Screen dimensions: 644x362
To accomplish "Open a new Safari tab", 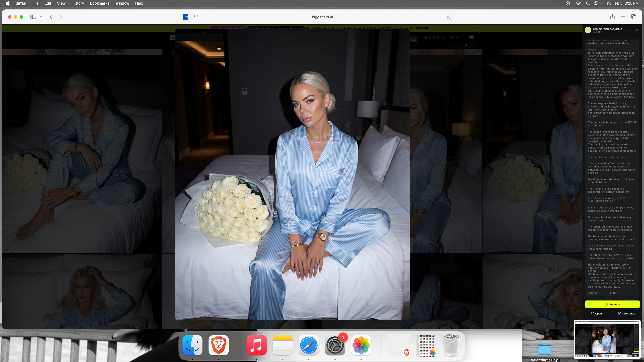I will pos(623,17).
